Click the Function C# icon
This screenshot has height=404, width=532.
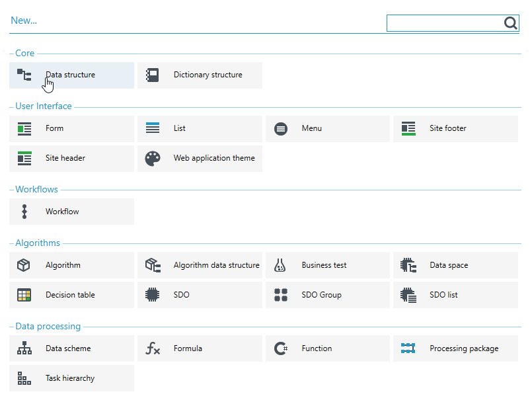(x=281, y=348)
